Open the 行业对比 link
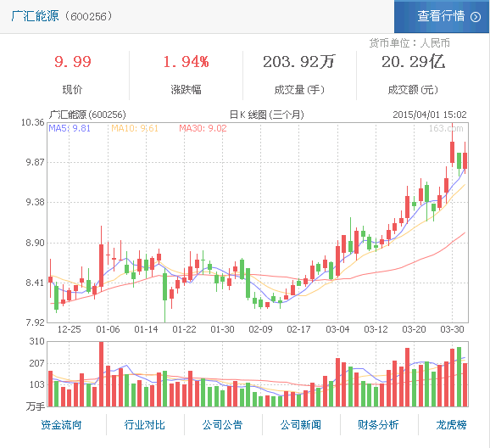The height and width of the screenshot is (448, 490). tap(144, 425)
